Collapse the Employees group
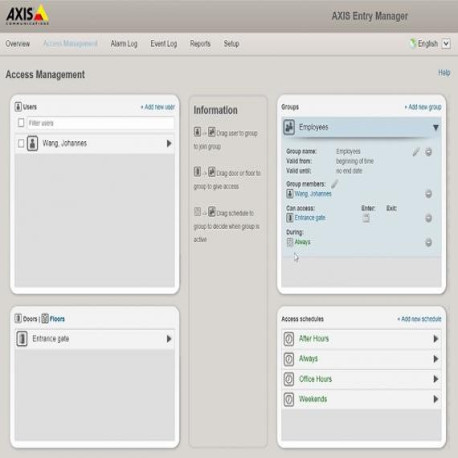 pyautogui.click(x=436, y=128)
